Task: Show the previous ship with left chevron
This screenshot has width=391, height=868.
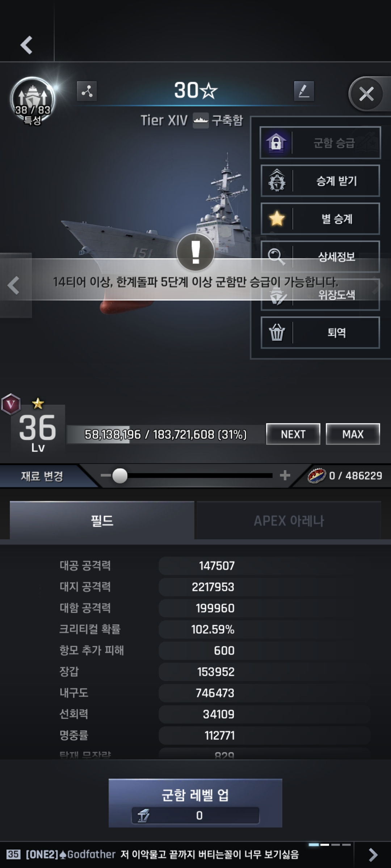Action: point(14,285)
